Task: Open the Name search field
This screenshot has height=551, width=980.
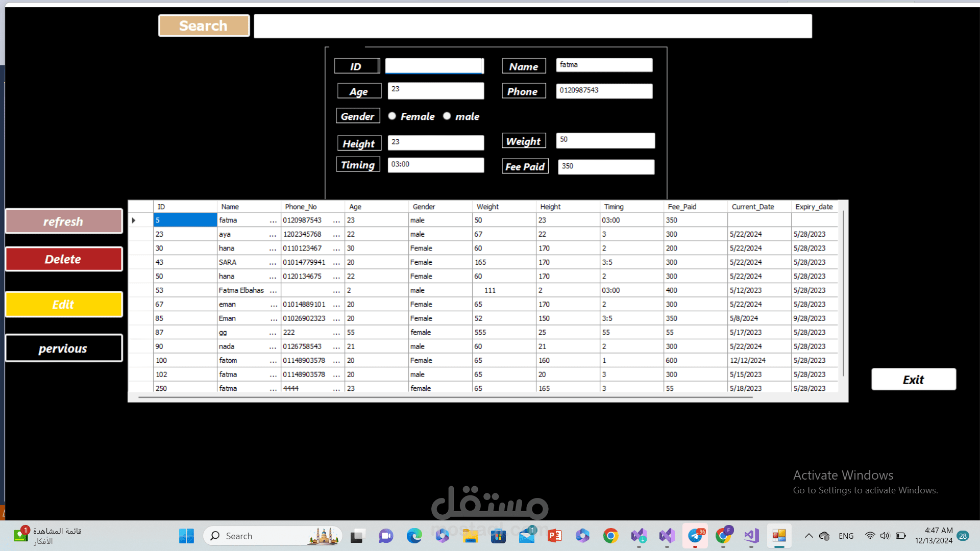Action: coord(603,65)
